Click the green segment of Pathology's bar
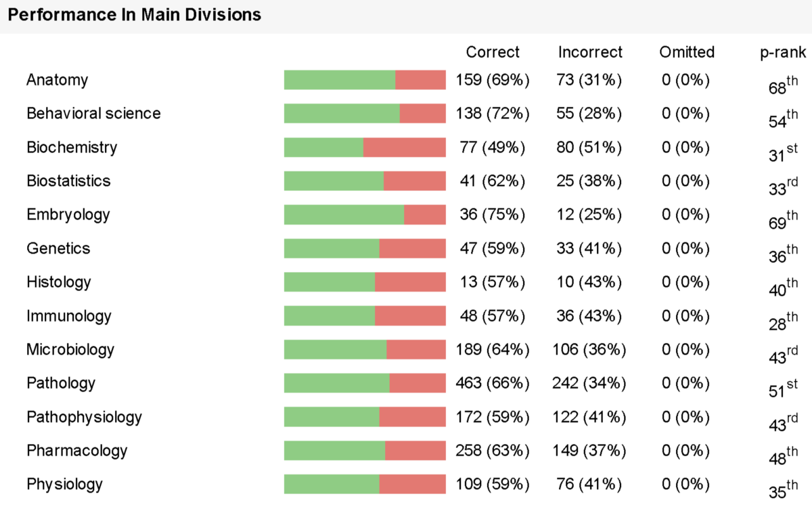The image size is (812, 515). click(336, 383)
